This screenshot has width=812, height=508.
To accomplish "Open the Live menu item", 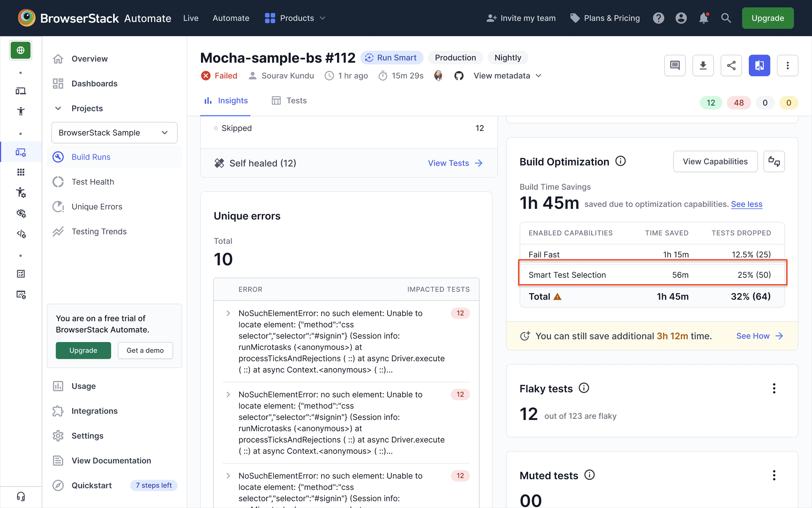I will tap(191, 18).
